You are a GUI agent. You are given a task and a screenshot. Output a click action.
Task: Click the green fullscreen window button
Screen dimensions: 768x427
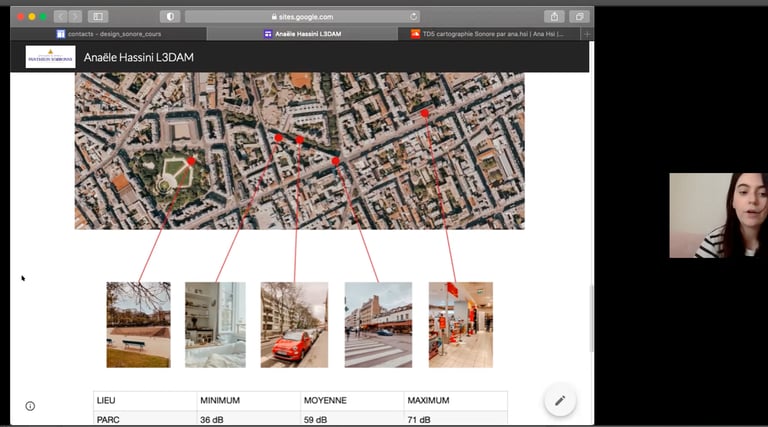coord(43,17)
